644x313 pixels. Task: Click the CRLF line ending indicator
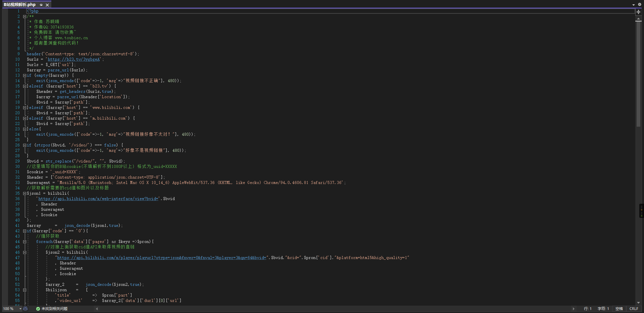click(x=634, y=309)
